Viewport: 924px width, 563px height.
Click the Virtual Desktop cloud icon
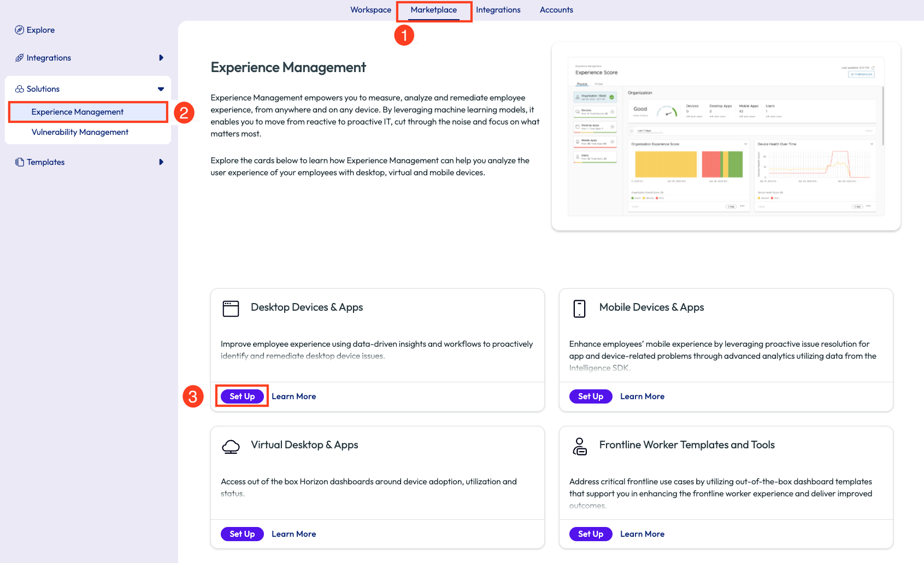231,447
